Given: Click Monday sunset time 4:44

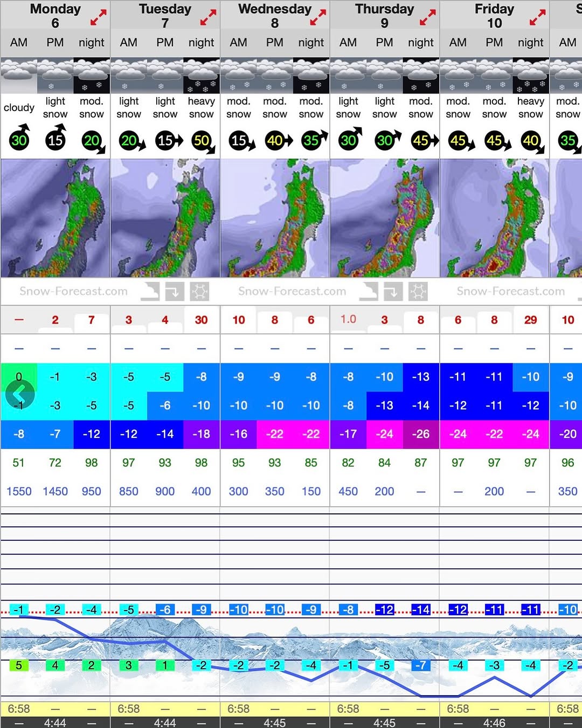Looking at the screenshot, I should tap(55, 723).
